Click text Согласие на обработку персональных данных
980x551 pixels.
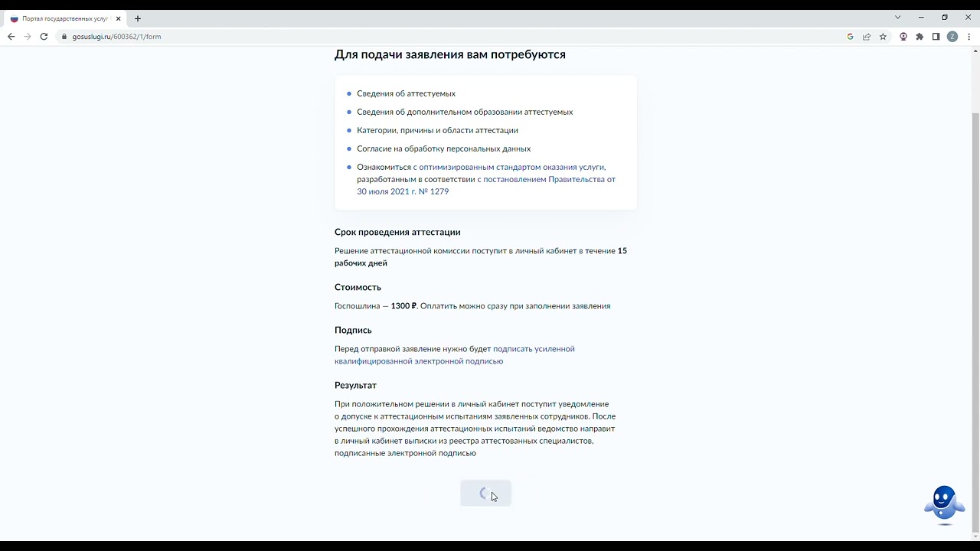coord(443,148)
